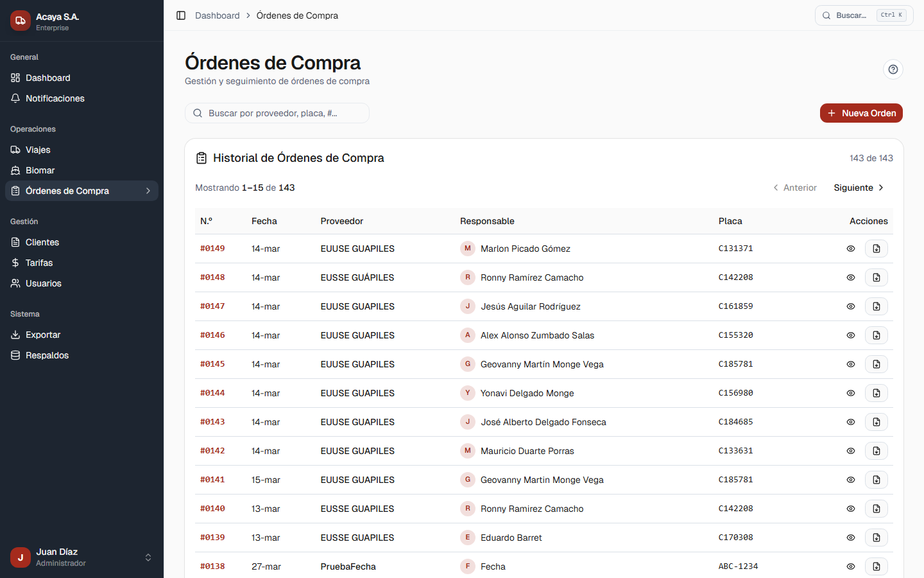Image resolution: width=924 pixels, height=578 pixels.
Task: Open Viajes in the sidebar
Action: pos(38,150)
